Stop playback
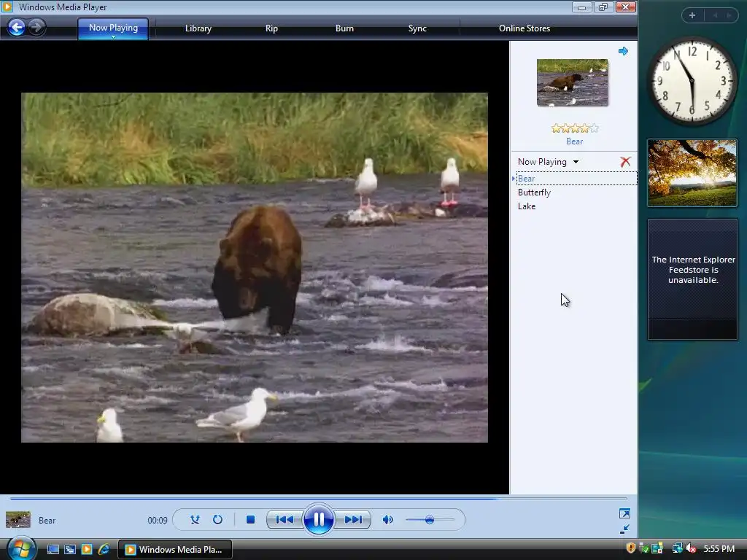Image resolution: width=747 pixels, height=560 pixels. coord(251,519)
